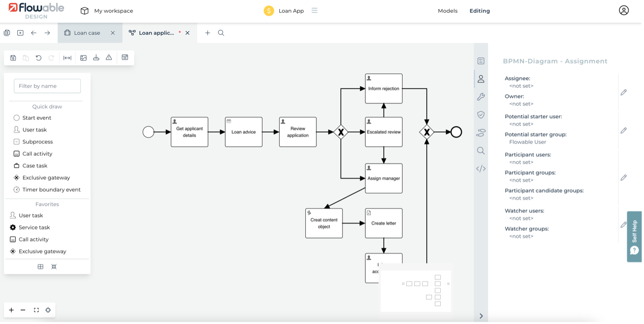Open the search magnifier in the tab bar

coord(221,33)
